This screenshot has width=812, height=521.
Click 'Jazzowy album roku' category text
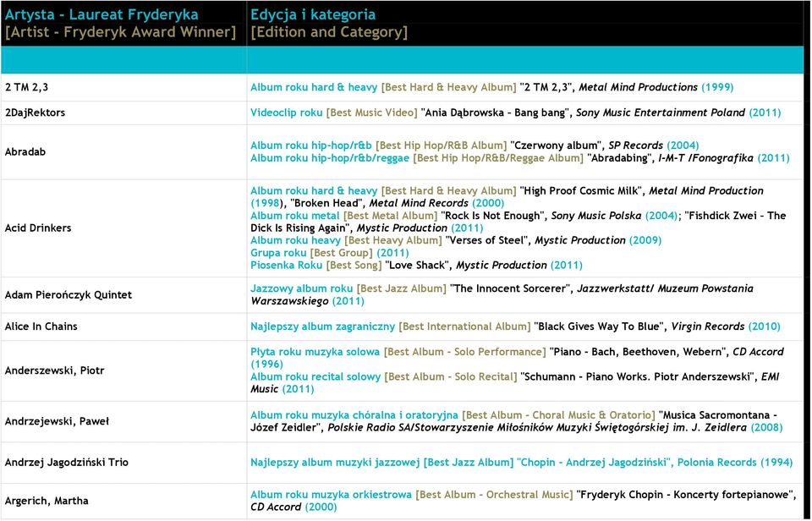[301, 288]
